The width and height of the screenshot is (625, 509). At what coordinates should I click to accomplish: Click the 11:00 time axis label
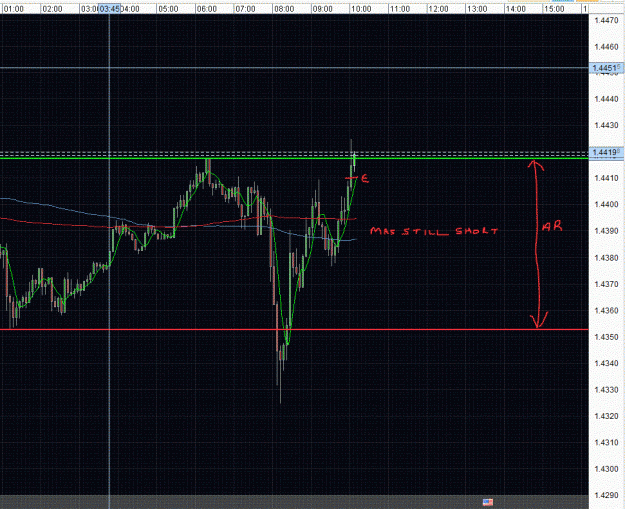[400, 9]
